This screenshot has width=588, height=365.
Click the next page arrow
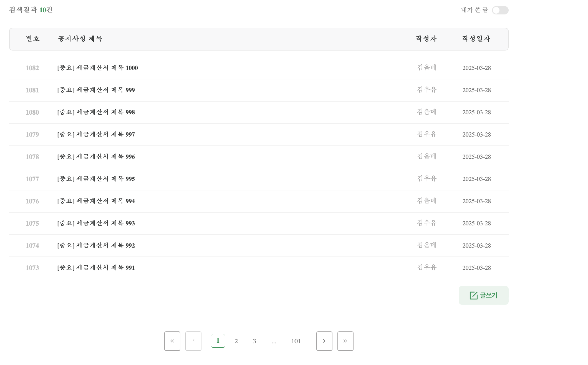click(324, 341)
